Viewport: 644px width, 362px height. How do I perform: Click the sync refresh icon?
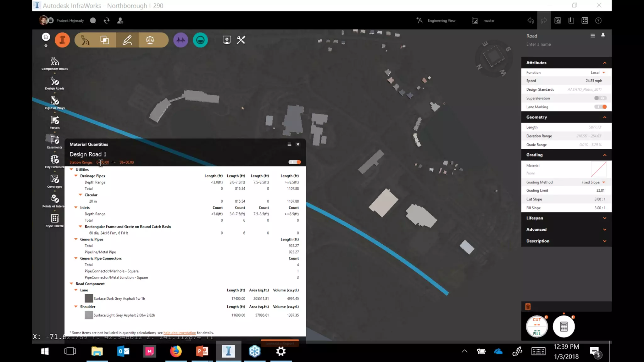[x=107, y=20]
